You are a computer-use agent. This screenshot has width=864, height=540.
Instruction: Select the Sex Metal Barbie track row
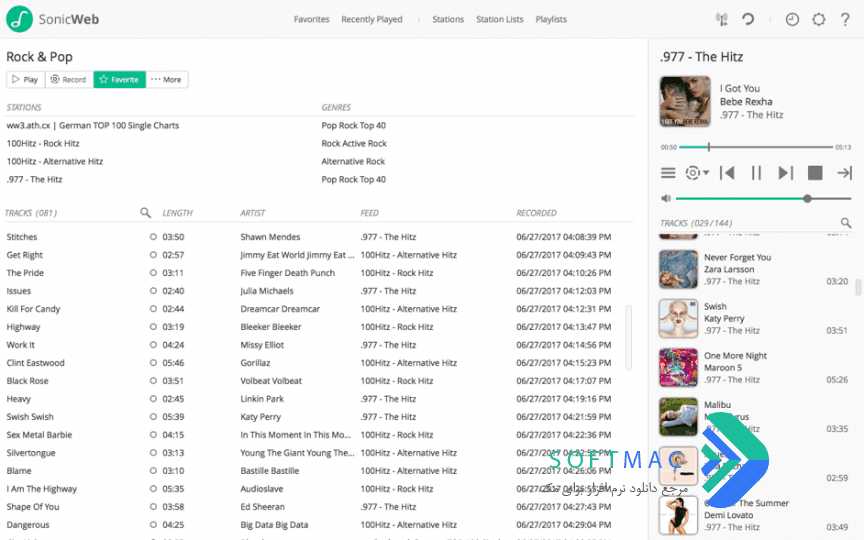[320, 435]
